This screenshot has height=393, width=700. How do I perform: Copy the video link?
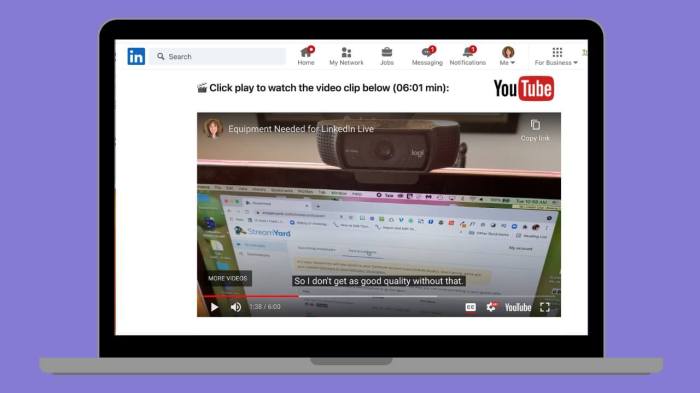[x=535, y=130]
